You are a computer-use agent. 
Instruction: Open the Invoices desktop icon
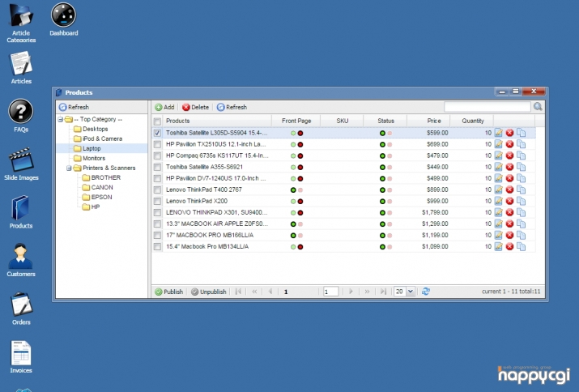21,356
